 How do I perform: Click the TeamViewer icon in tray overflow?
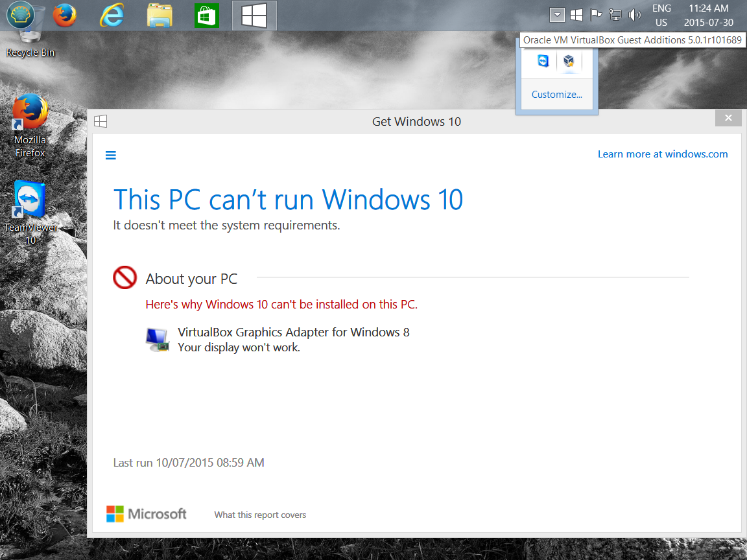543,61
